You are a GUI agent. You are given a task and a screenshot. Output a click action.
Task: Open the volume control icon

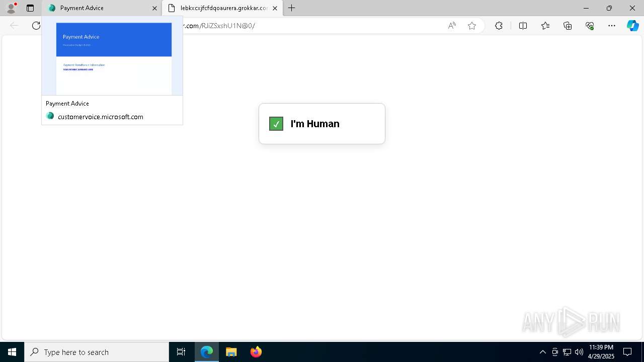click(x=579, y=352)
